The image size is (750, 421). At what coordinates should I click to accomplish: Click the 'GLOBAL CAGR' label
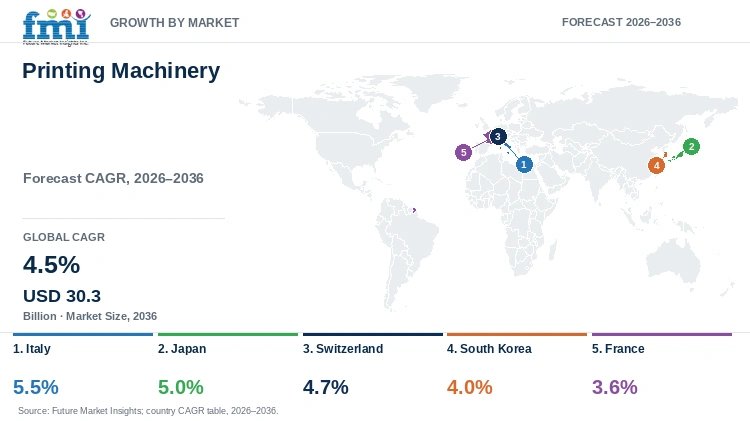[64, 237]
